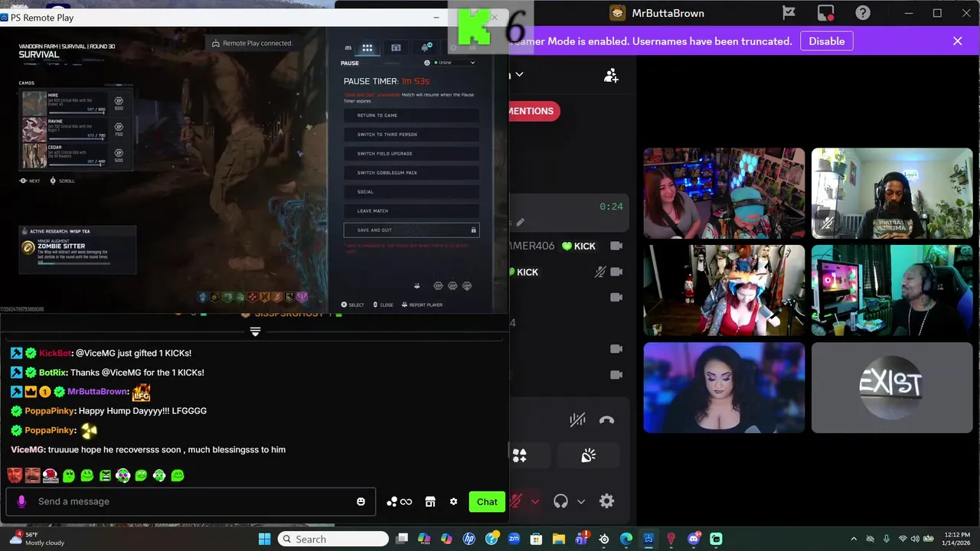Click the camera icon on the first KICK user row
This screenshot has width=980, height=551.
pyautogui.click(x=616, y=246)
